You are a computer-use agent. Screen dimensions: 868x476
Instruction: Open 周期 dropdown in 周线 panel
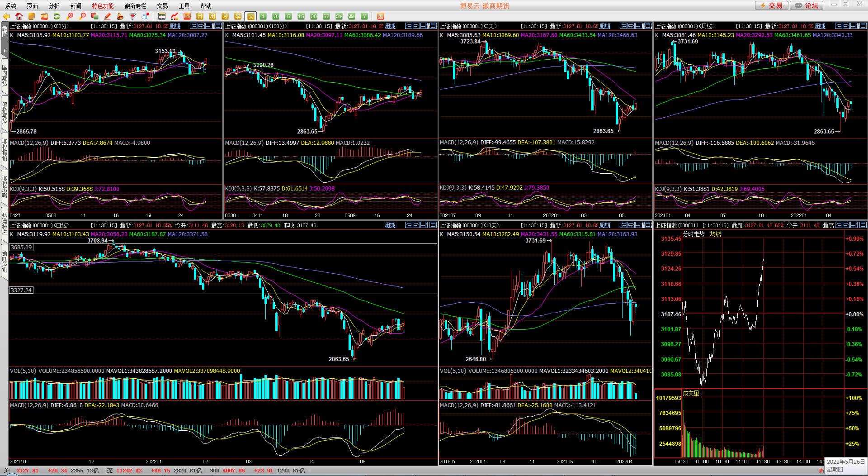tap(820, 26)
